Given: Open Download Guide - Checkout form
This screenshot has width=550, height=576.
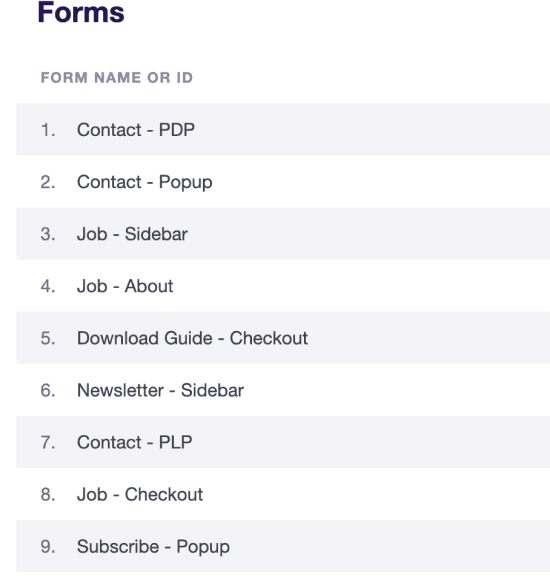Looking at the screenshot, I should click(x=283, y=338).
